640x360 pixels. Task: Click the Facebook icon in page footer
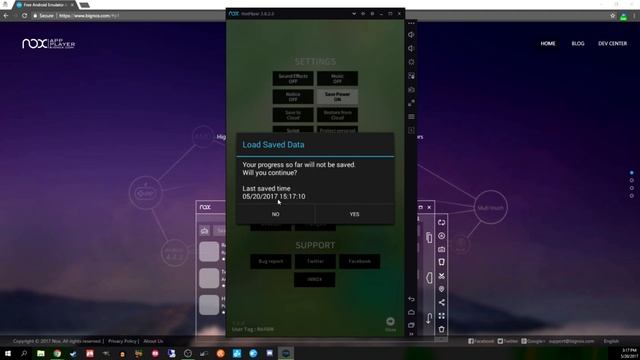[x=471, y=341]
